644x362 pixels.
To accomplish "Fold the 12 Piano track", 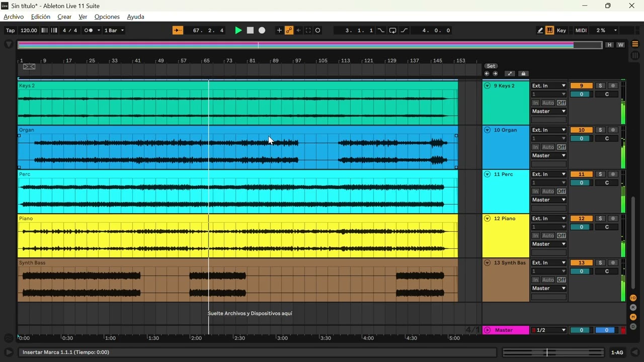I will 487,219.
